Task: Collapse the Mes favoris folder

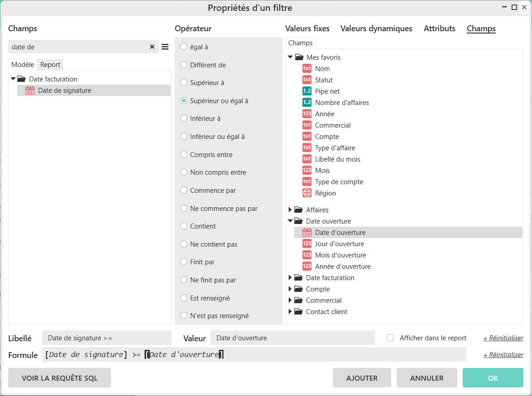Action: [290, 57]
